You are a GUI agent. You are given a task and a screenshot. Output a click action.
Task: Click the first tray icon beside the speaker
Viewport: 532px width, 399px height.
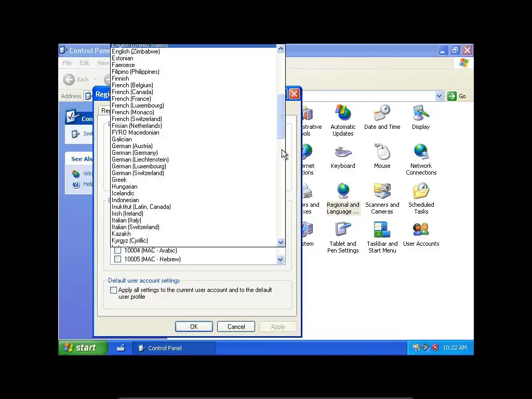coord(416,348)
